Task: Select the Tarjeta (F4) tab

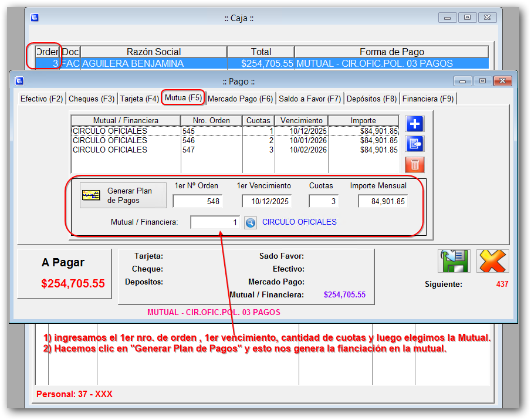Action: coord(140,99)
